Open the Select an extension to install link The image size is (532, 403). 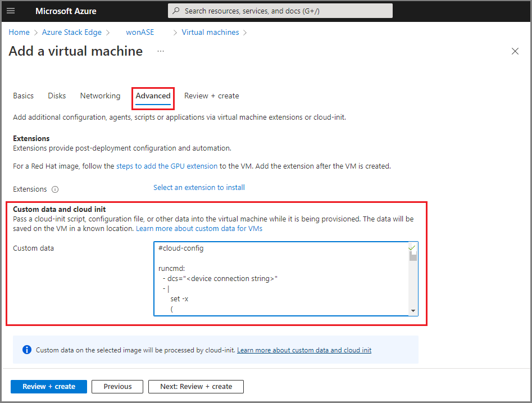[199, 187]
